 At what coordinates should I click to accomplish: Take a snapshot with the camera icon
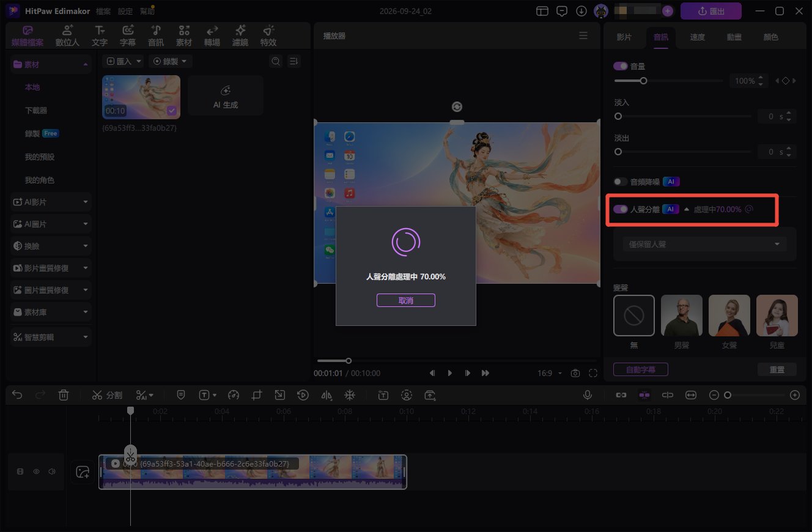(x=575, y=373)
